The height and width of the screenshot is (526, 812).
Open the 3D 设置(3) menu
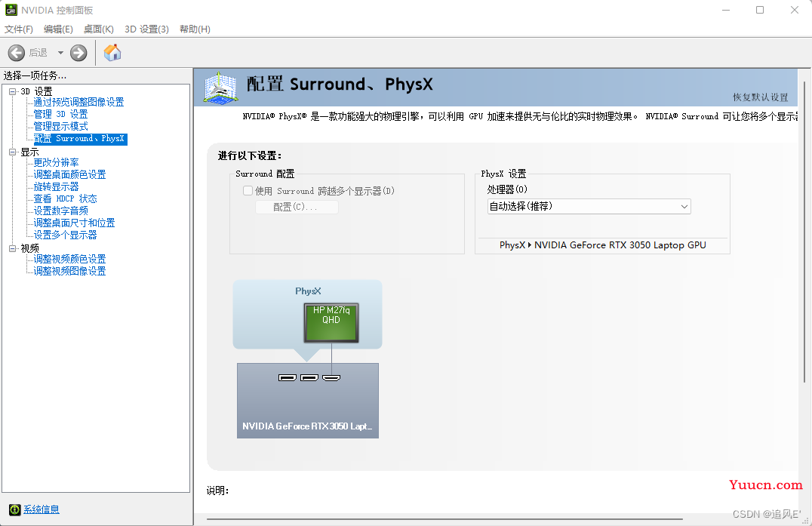click(146, 29)
